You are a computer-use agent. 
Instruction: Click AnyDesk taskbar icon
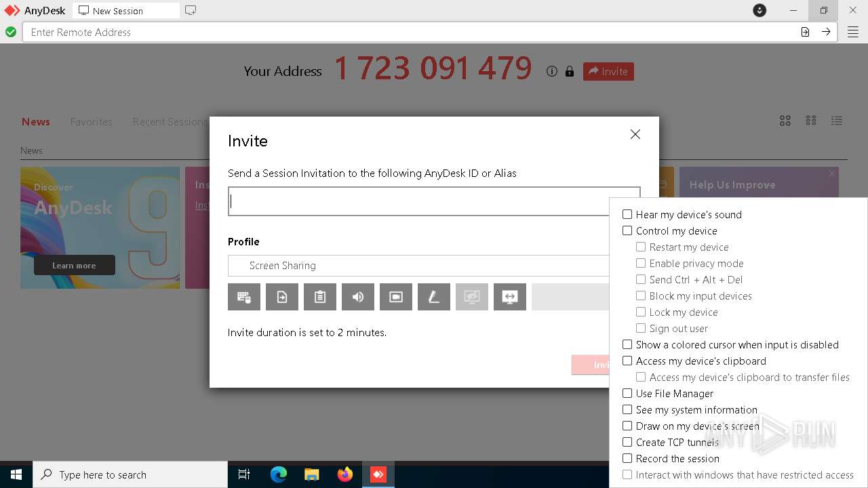[378, 474]
